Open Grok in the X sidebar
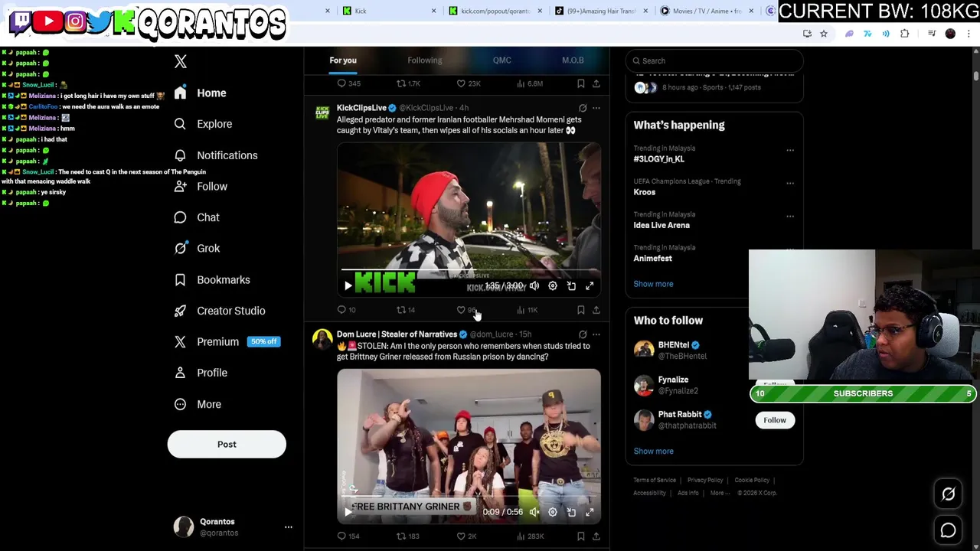980x551 pixels. (197, 248)
